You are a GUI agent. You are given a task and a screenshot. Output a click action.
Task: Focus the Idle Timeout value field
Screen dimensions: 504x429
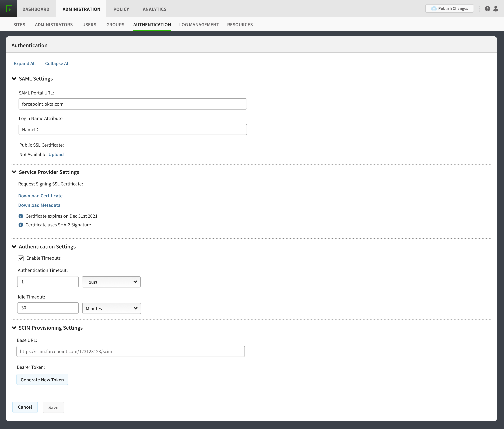point(48,308)
